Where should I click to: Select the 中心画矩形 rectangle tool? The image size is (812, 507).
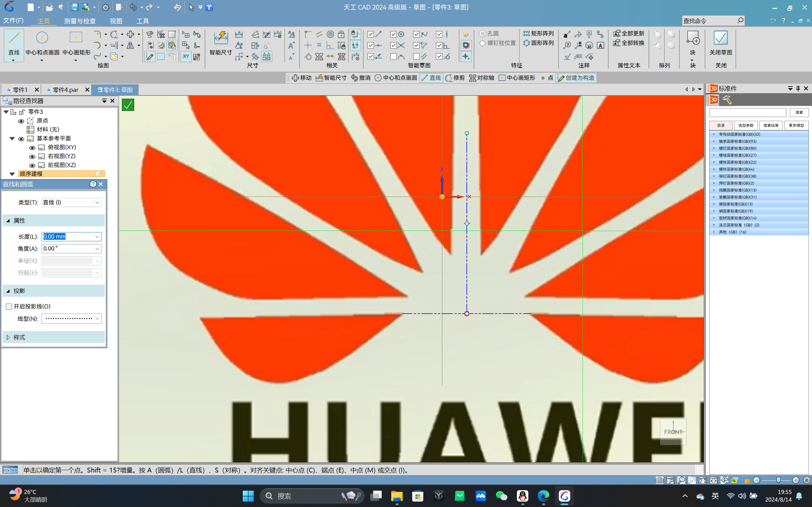click(x=76, y=45)
